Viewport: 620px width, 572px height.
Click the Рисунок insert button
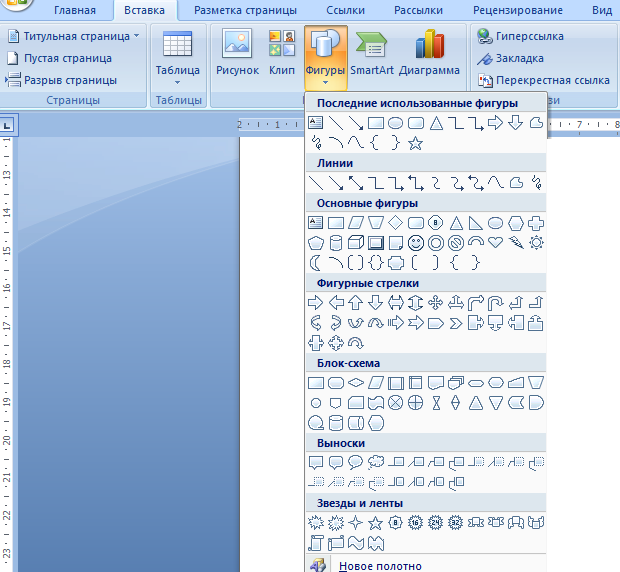[237, 53]
